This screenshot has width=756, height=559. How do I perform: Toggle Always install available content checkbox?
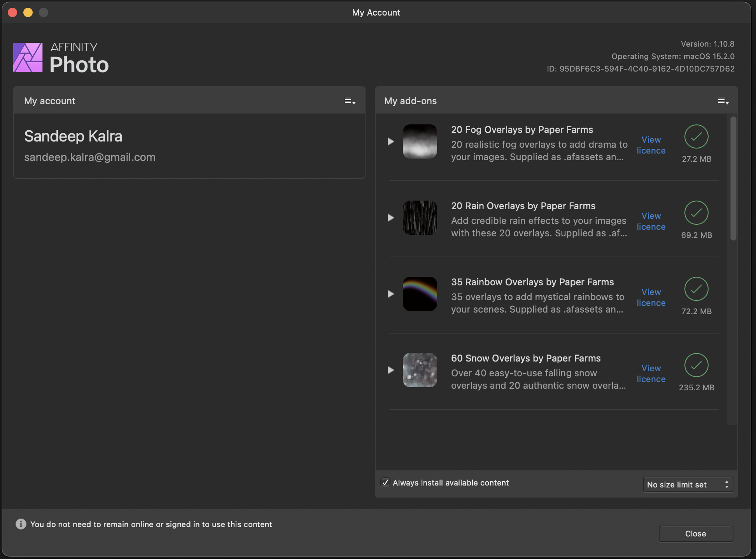(x=385, y=482)
